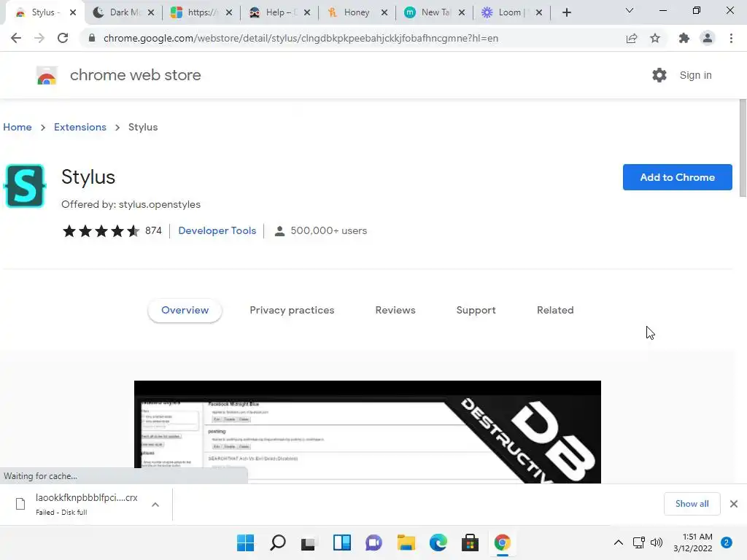Screen dimensions: 747x560
Task: Click the Stylus screenshot preview image
Action: (x=368, y=432)
